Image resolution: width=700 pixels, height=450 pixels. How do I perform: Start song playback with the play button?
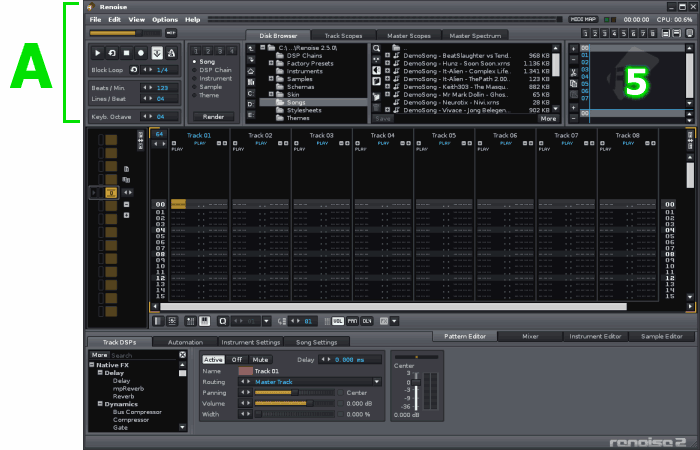97,53
